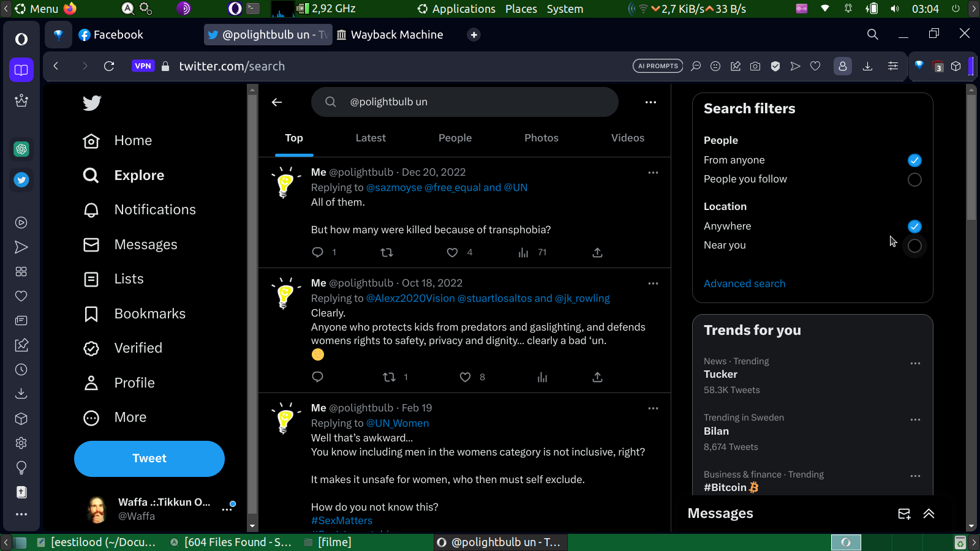
Task: View analytics of Oct 18, 2022 tweet
Action: pos(542,377)
